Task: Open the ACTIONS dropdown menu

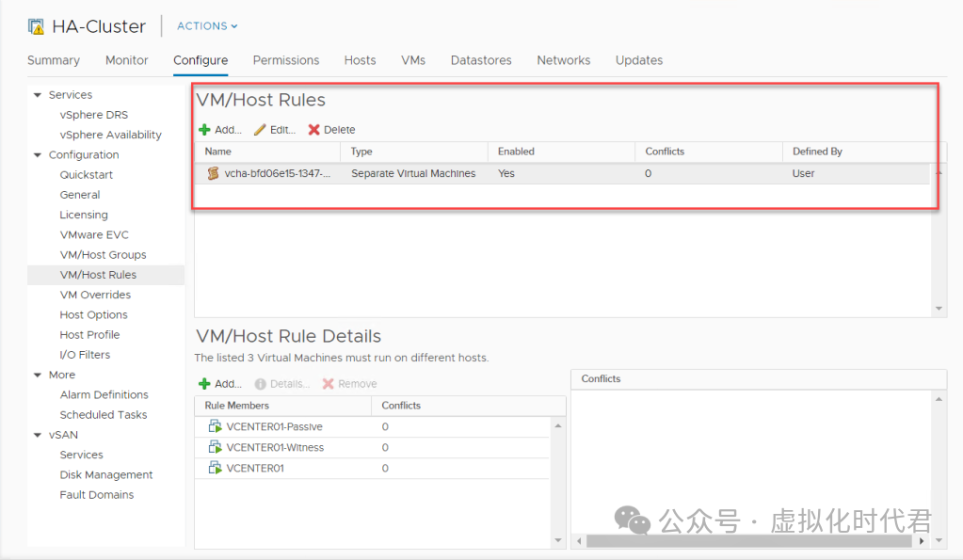Action: pyautogui.click(x=207, y=26)
